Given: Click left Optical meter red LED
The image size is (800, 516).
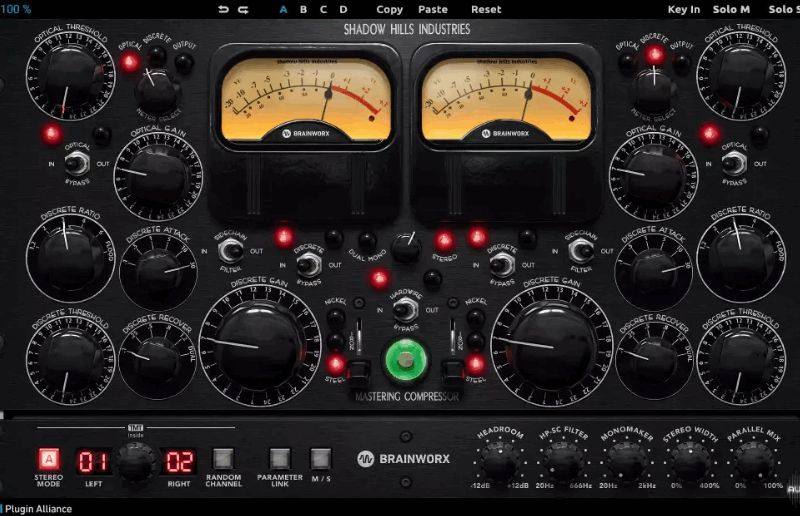Looking at the screenshot, I should point(130,62).
